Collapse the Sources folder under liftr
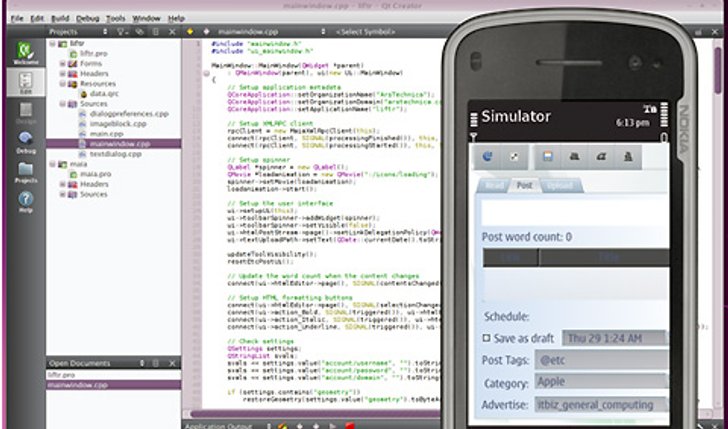Screen dimensions: 728x429 62,104
